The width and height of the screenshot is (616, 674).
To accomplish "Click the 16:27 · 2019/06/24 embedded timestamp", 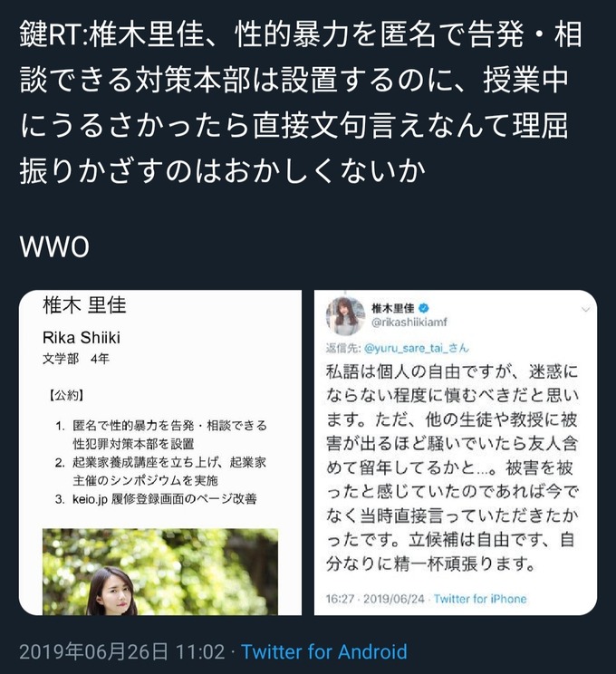I will click(x=375, y=599).
